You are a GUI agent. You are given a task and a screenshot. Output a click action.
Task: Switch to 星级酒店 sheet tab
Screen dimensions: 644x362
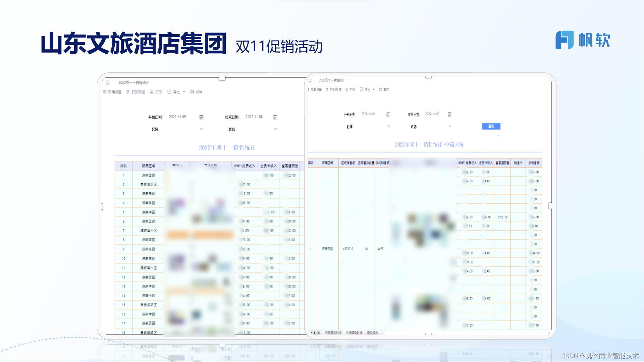pos(372,333)
